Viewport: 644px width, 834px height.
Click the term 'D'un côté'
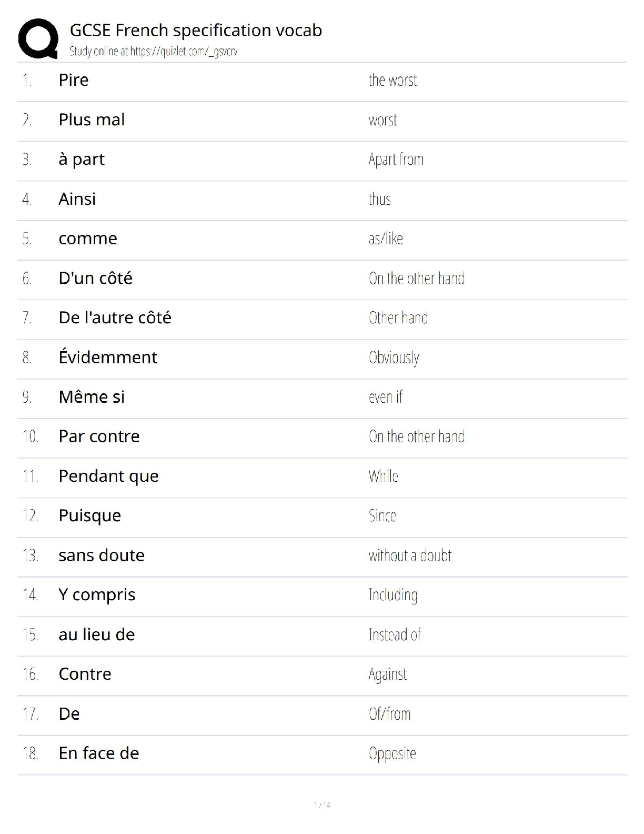[95, 278]
